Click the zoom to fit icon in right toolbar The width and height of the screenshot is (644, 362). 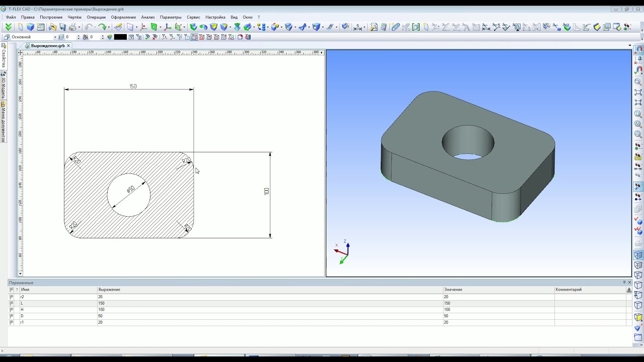click(x=638, y=93)
